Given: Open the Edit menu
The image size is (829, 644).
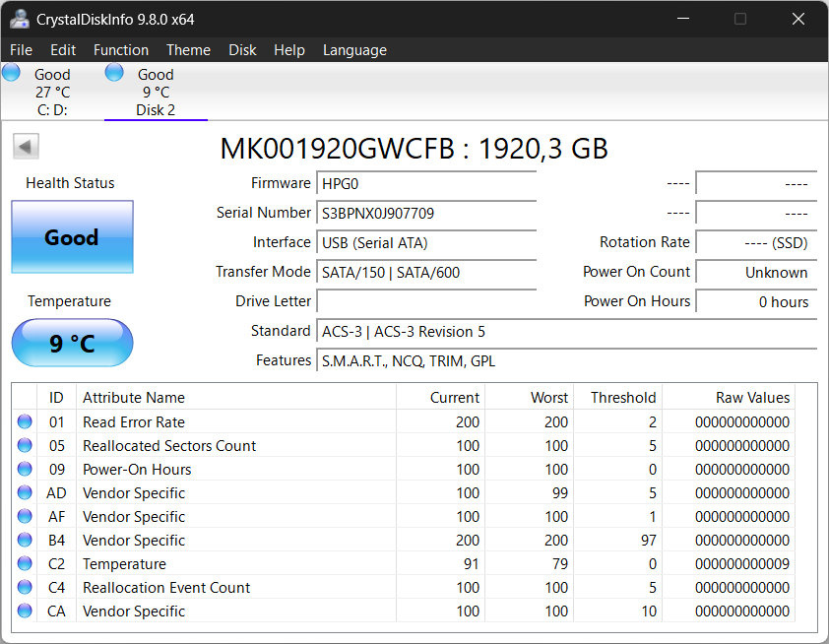Looking at the screenshot, I should (x=63, y=50).
